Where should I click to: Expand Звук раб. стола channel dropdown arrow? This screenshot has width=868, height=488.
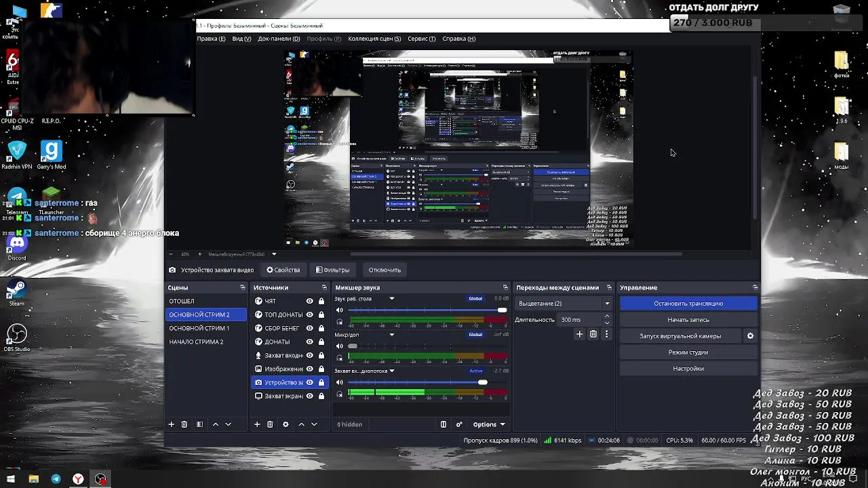(x=391, y=299)
